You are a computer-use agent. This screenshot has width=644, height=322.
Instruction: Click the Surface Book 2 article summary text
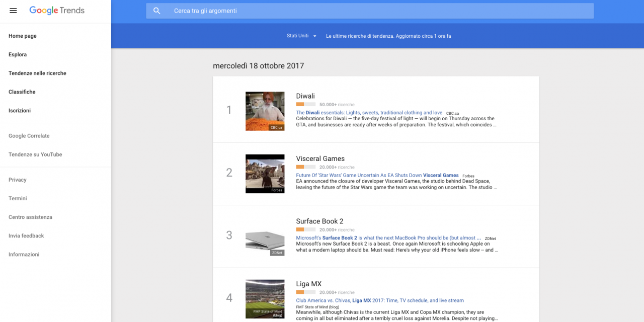click(396, 247)
